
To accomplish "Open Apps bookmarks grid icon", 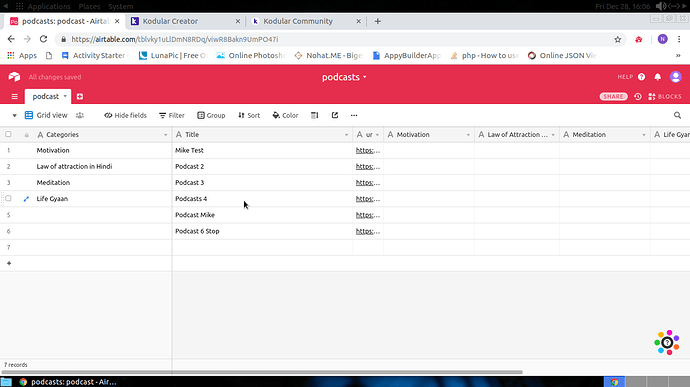I will (x=11, y=55).
